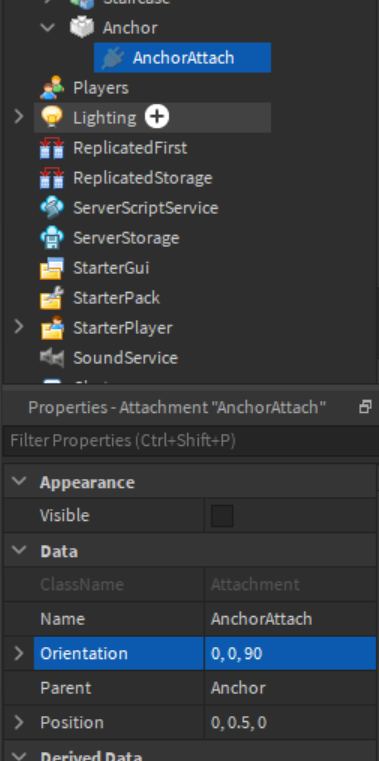Select Lighting in the Explorer
Image resolution: width=379 pixels, height=761 pixels.
(104, 118)
